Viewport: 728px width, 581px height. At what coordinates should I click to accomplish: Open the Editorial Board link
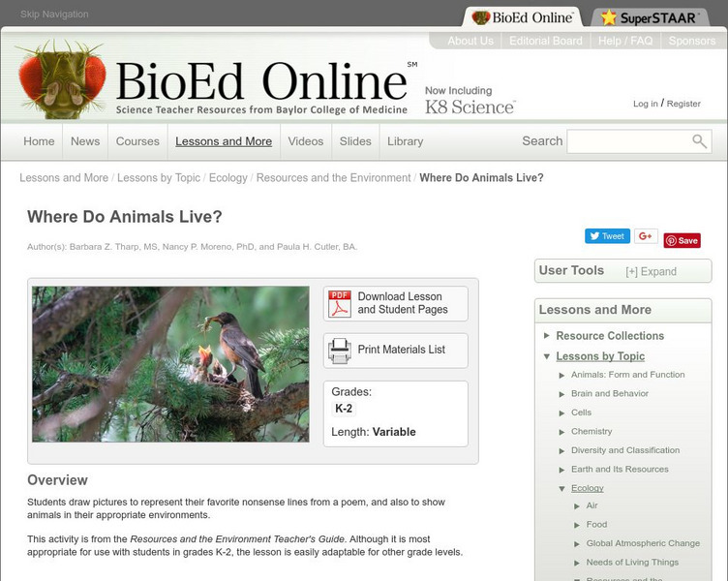coord(546,41)
